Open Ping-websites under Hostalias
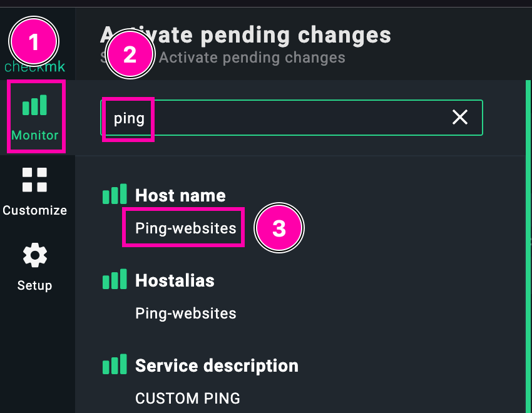 tap(186, 313)
